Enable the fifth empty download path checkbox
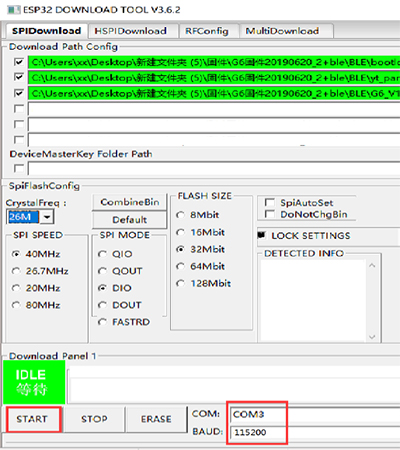400x450 pixels. tap(19, 124)
